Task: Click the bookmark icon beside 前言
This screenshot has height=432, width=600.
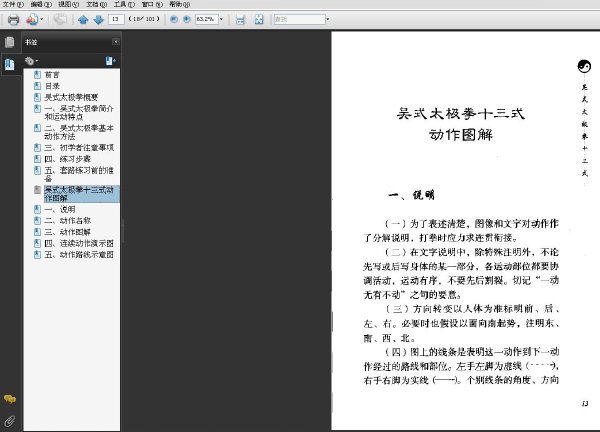Action: coord(37,75)
